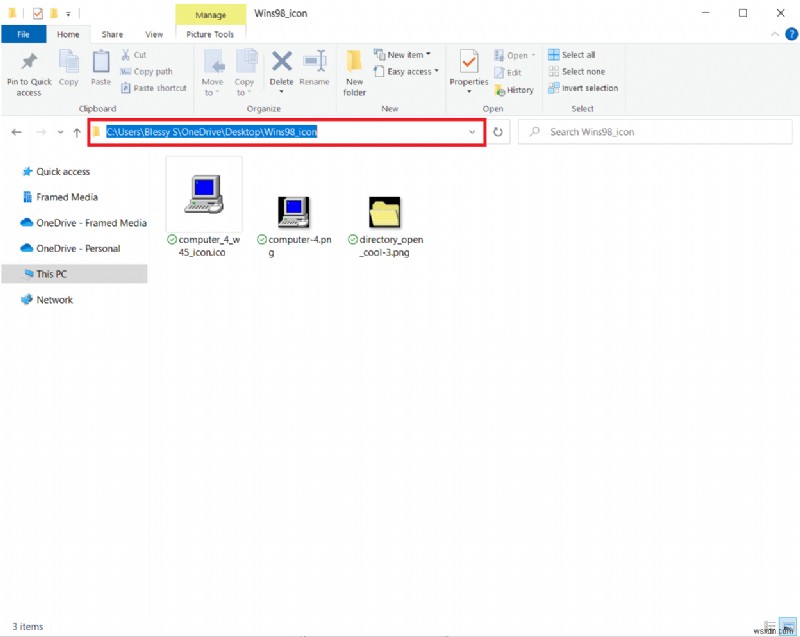Image resolution: width=800 pixels, height=637 pixels.
Task: Select This PC in navigation pane
Action: click(x=74, y=274)
